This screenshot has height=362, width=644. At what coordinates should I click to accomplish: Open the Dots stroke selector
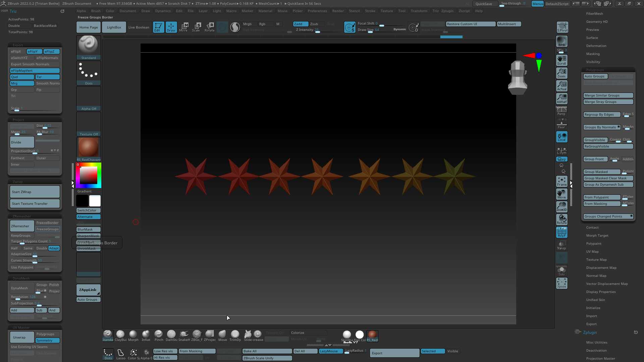point(89,73)
